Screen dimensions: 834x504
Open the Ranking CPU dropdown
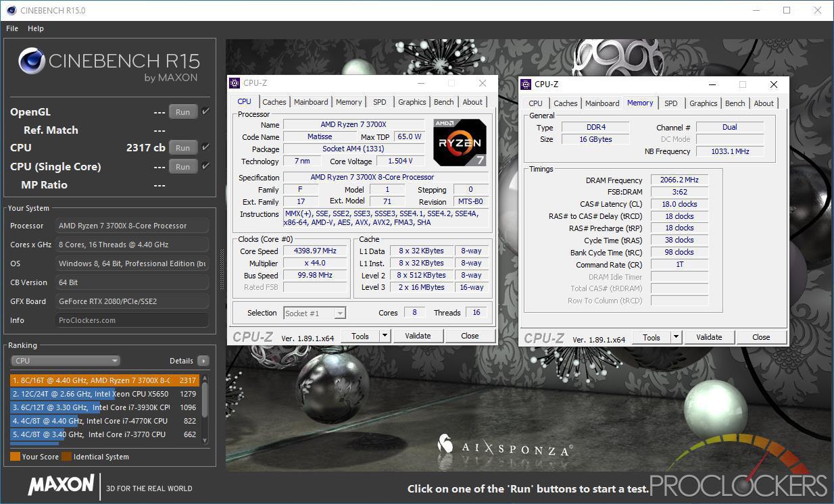pos(66,361)
